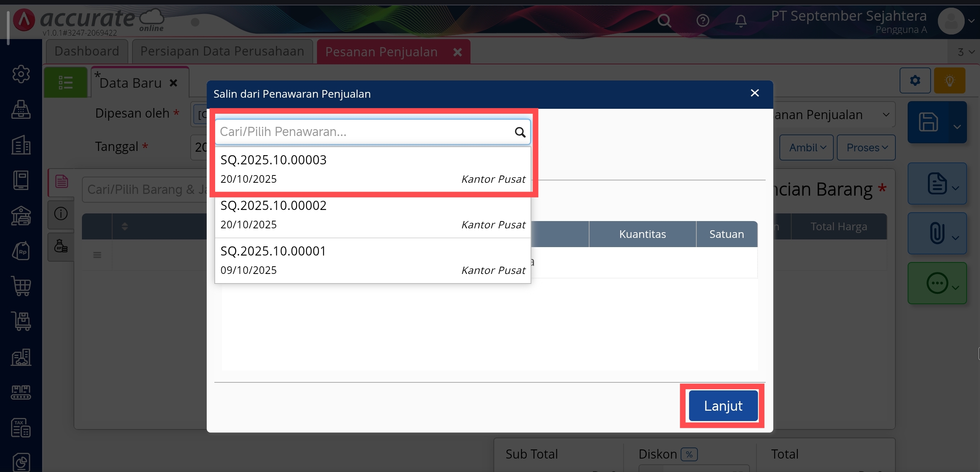Click the settings gear in left sidebar
980x472 pixels.
pyautogui.click(x=21, y=74)
